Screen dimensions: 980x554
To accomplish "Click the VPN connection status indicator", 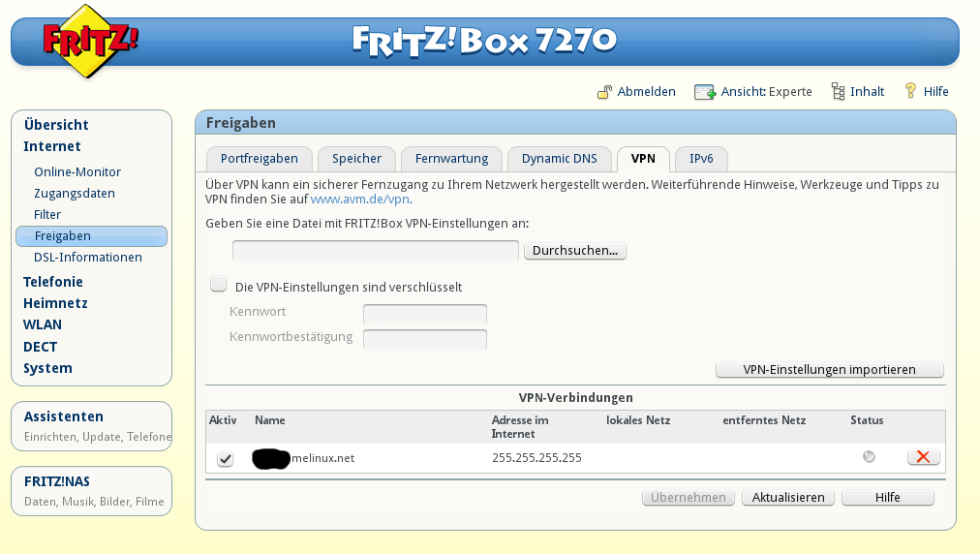I will click(x=869, y=456).
